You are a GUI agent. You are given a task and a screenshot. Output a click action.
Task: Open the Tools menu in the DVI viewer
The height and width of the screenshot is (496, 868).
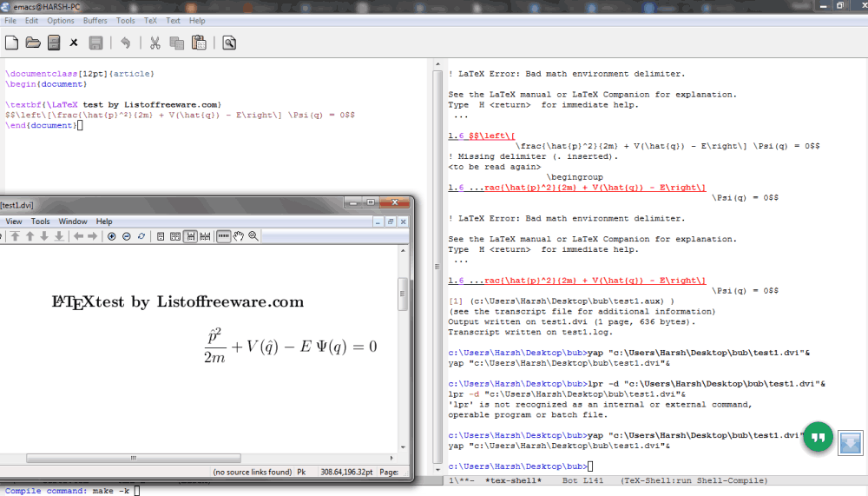click(x=41, y=222)
